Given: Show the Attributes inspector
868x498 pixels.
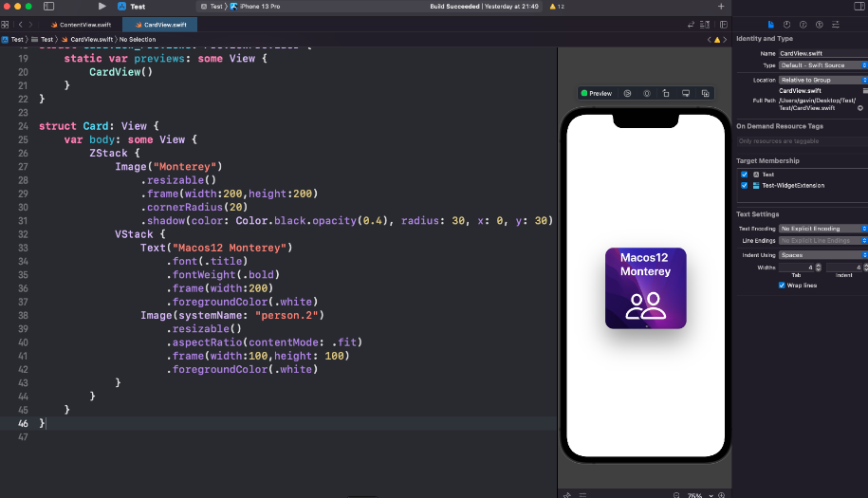Looking at the screenshot, I should tap(836, 25).
